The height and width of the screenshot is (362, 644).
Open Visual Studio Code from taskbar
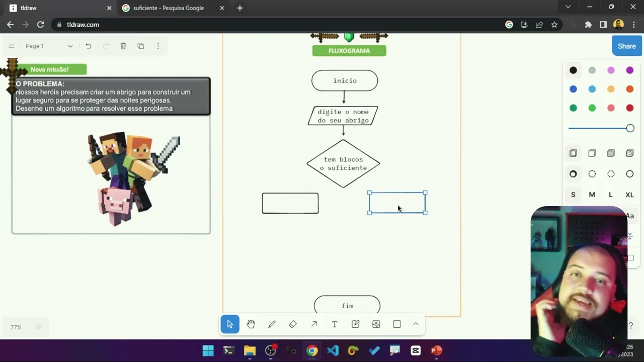pos(333,351)
